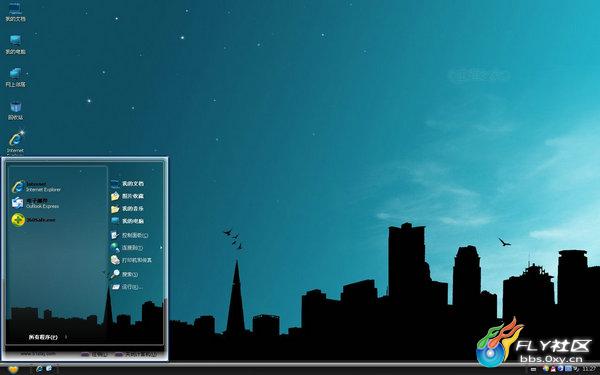
Task: Open 我的音乐 folder in the Start menu
Action: click(x=127, y=209)
